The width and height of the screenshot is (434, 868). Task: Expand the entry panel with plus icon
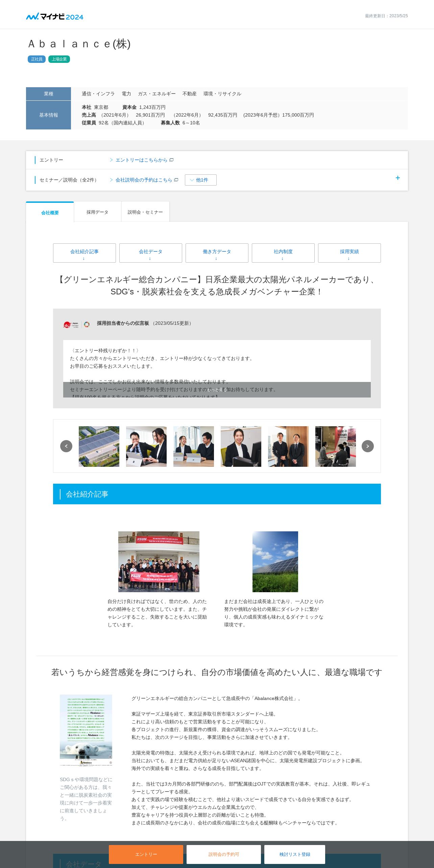point(398,178)
